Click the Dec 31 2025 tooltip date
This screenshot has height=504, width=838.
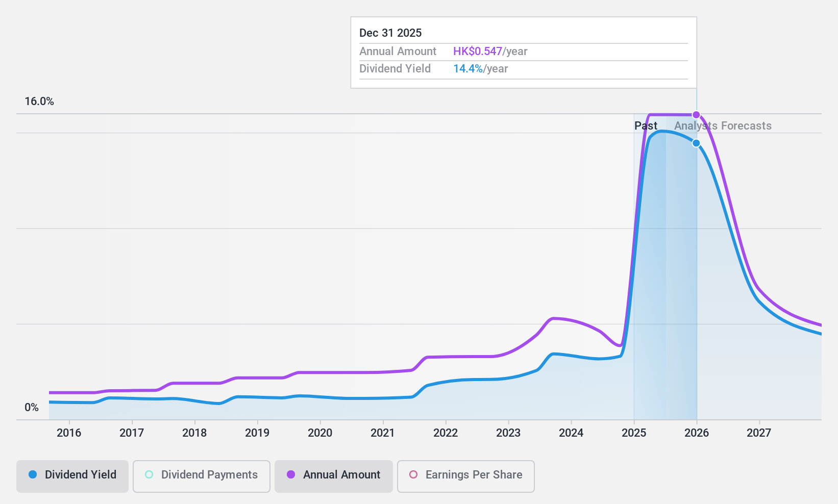tap(390, 33)
